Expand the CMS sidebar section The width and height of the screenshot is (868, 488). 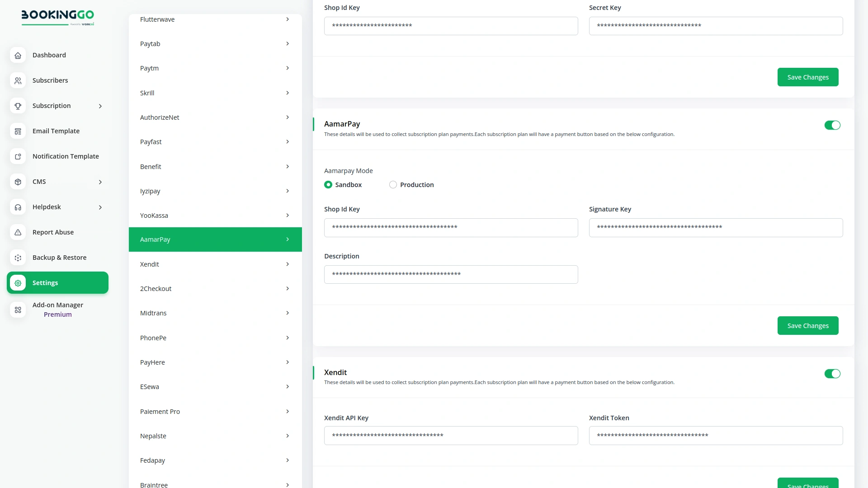tap(40, 182)
